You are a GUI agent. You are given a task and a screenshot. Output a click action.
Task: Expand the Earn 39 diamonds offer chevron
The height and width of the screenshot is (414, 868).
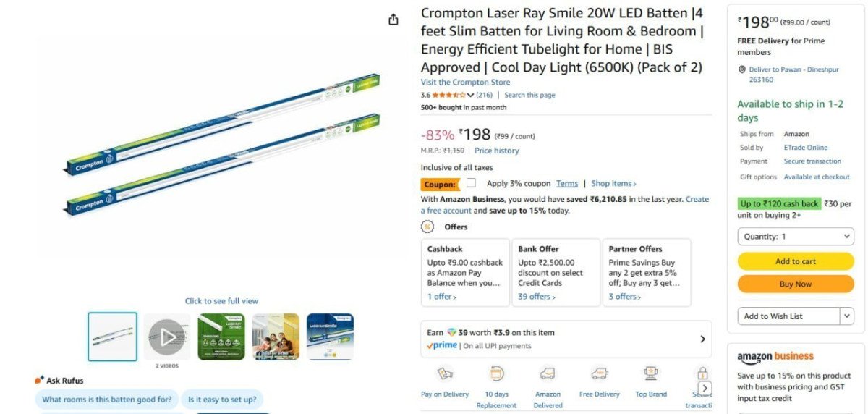click(702, 339)
